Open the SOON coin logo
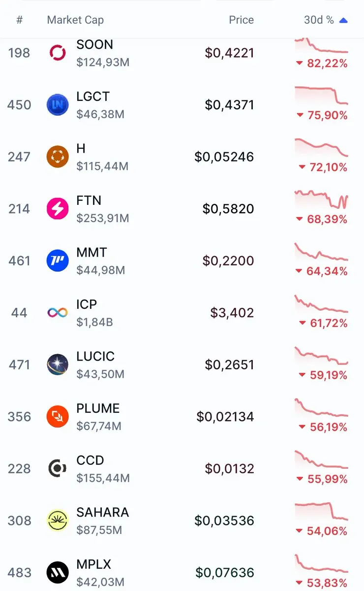 click(58, 53)
